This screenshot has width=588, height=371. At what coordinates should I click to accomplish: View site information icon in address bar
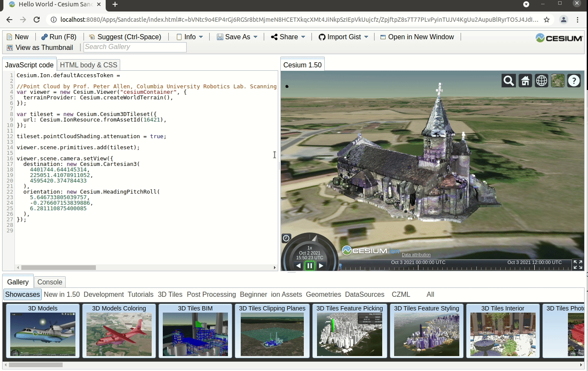[x=53, y=20]
